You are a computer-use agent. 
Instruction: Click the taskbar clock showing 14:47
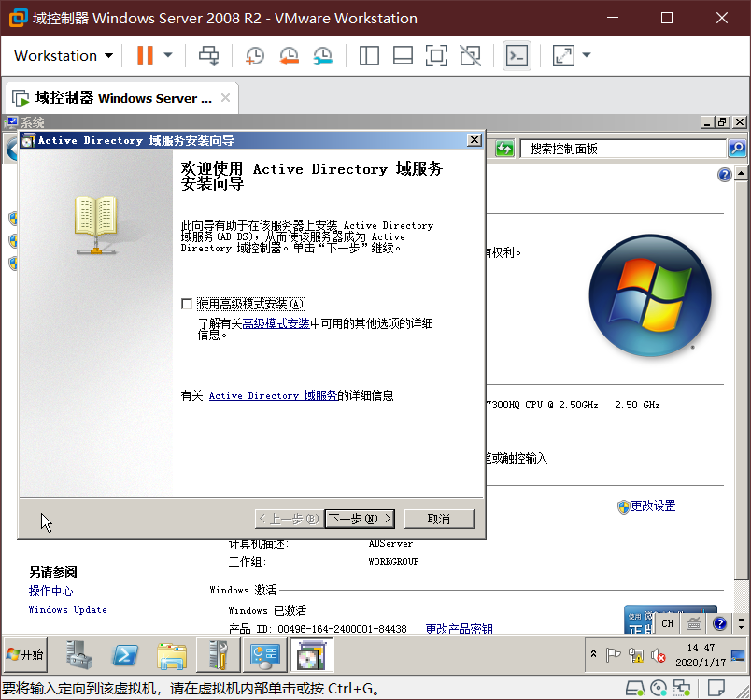(701, 655)
